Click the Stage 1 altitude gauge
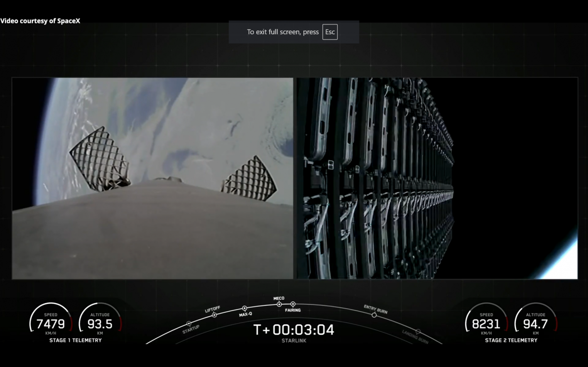This screenshot has width=588, height=367. pyautogui.click(x=100, y=322)
